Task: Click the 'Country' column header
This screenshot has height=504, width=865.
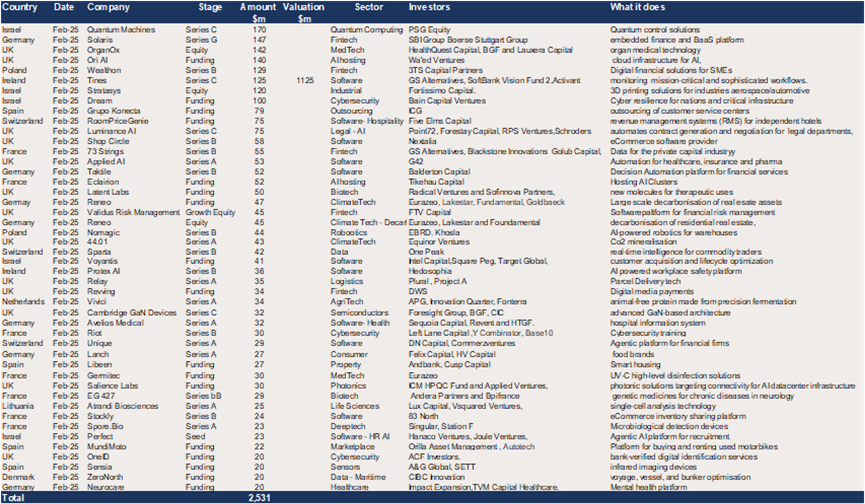Action: click(x=20, y=7)
